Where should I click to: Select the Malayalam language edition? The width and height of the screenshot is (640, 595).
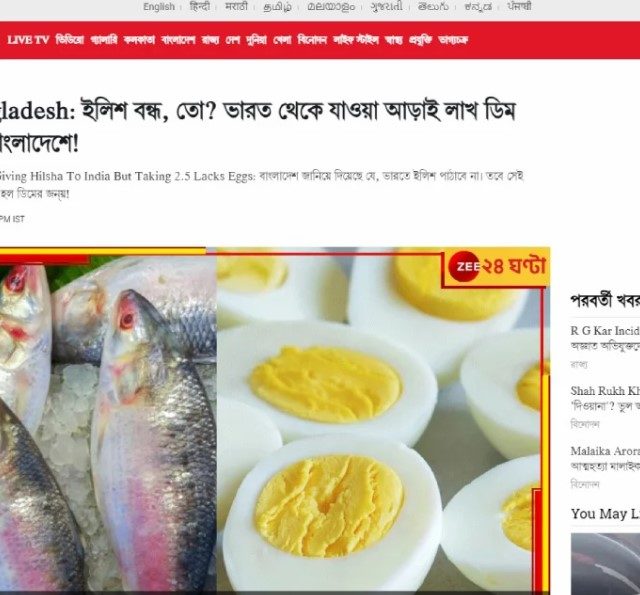(x=331, y=7)
